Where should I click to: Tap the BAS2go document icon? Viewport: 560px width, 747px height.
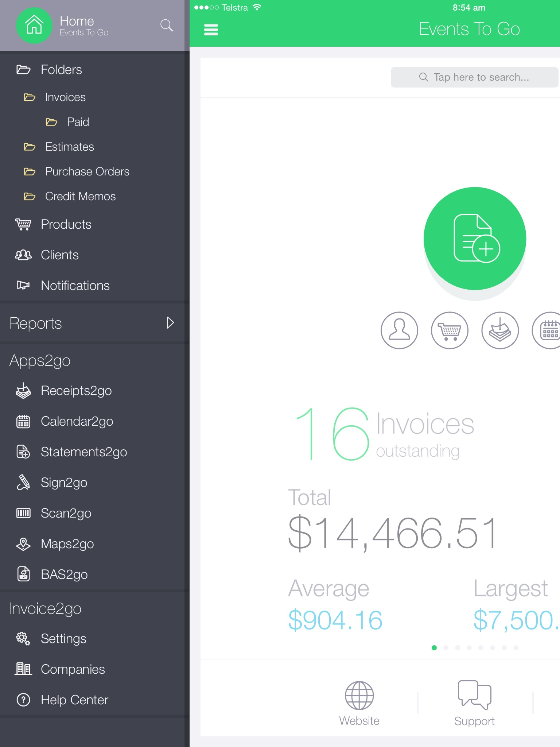23,574
